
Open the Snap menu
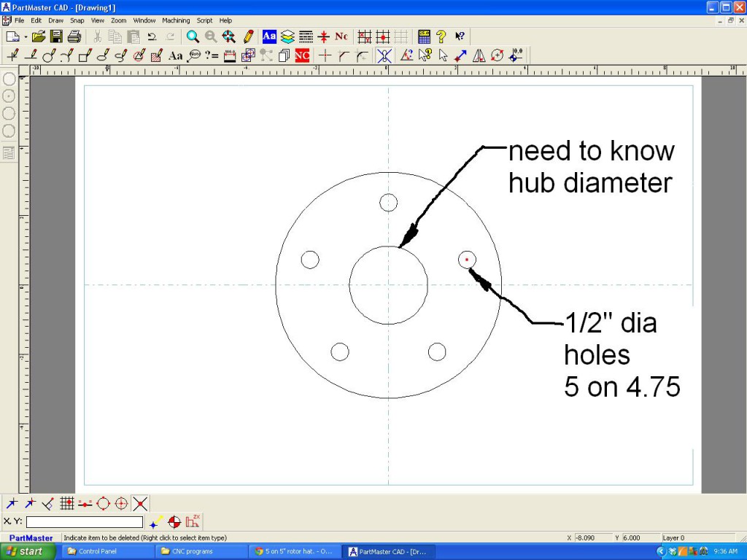(77, 20)
